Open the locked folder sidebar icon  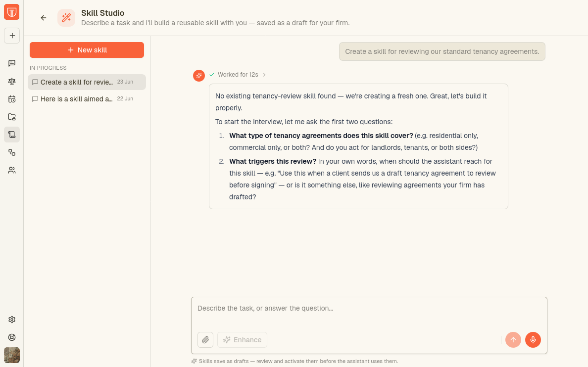[12, 117]
